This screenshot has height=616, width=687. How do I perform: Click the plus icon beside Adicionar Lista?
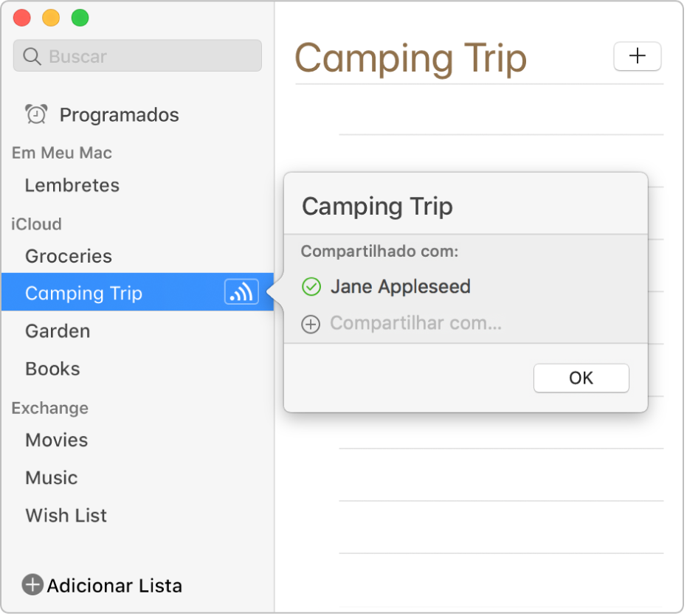pos(33,586)
